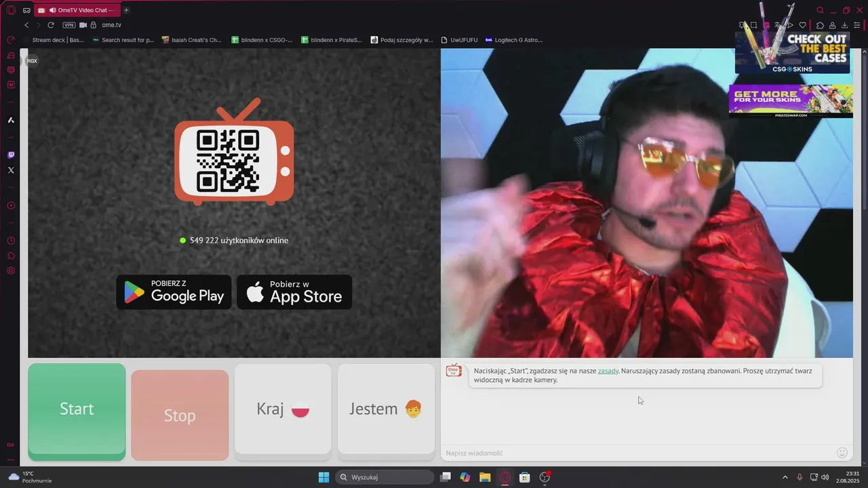Image resolution: width=868 pixels, height=488 pixels.
Task: Open volume control in system tray
Action: [x=825, y=477]
